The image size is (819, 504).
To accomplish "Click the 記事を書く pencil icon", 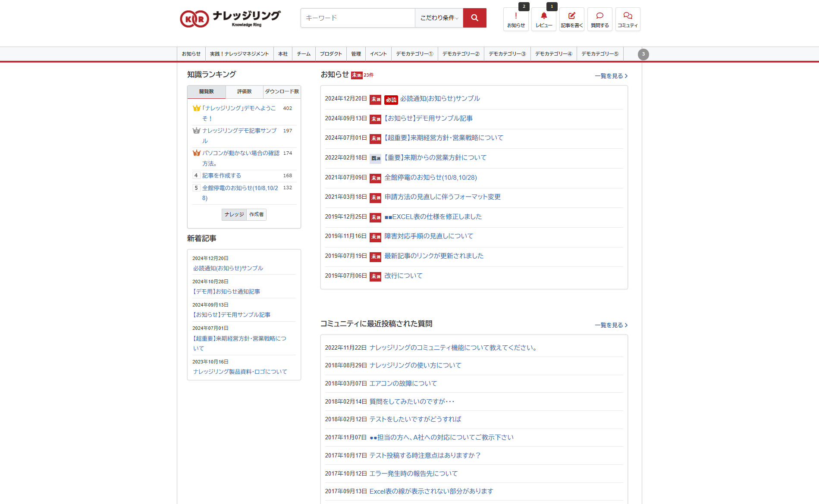I will point(572,19).
